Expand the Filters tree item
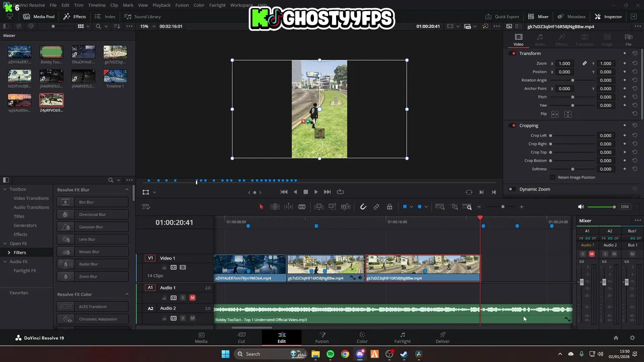644x362 pixels. pyautogui.click(x=9, y=252)
